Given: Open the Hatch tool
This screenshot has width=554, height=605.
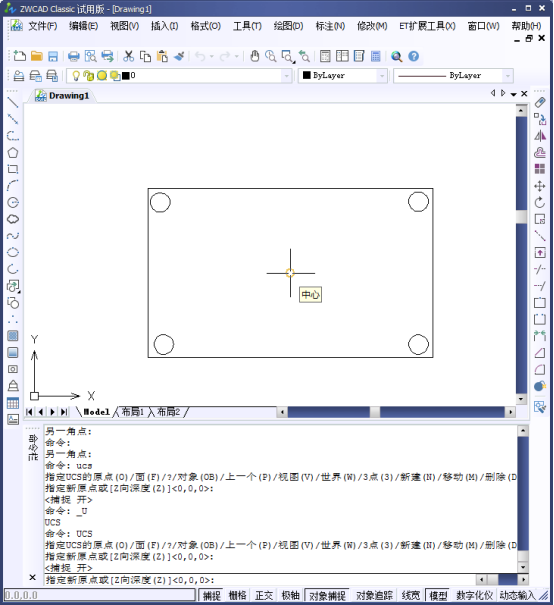Looking at the screenshot, I should 13,336.
